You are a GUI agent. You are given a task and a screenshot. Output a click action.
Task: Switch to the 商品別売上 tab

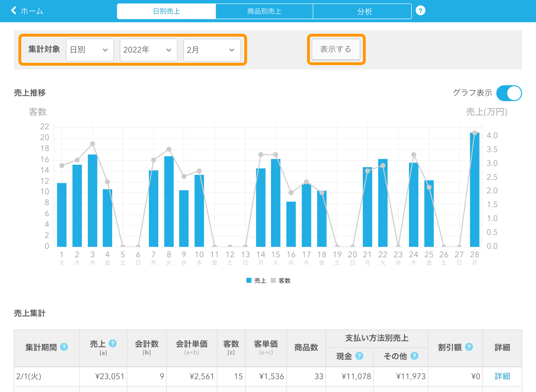(264, 11)
